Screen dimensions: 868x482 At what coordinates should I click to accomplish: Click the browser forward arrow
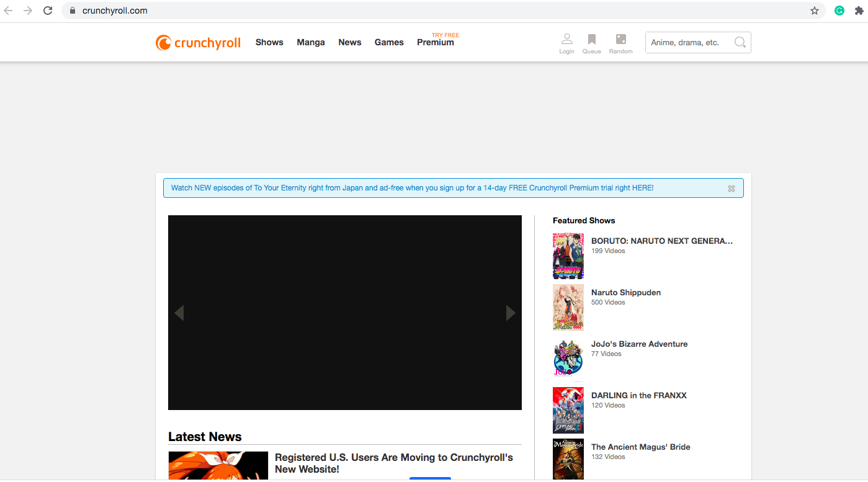28,11
